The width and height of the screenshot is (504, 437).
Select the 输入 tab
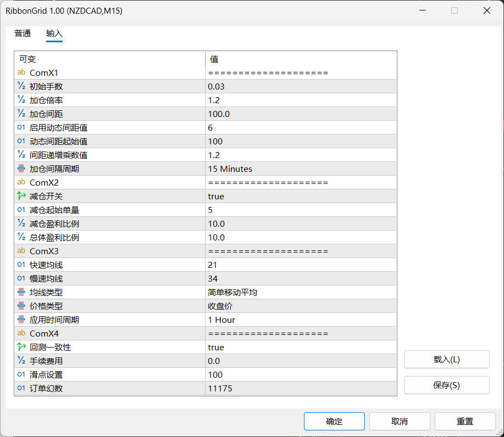click(54, 33)
